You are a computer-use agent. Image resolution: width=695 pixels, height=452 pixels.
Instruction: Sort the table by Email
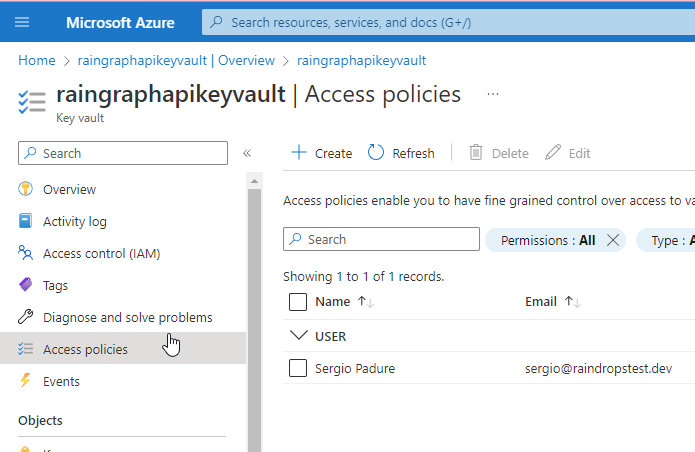[553, 302]
